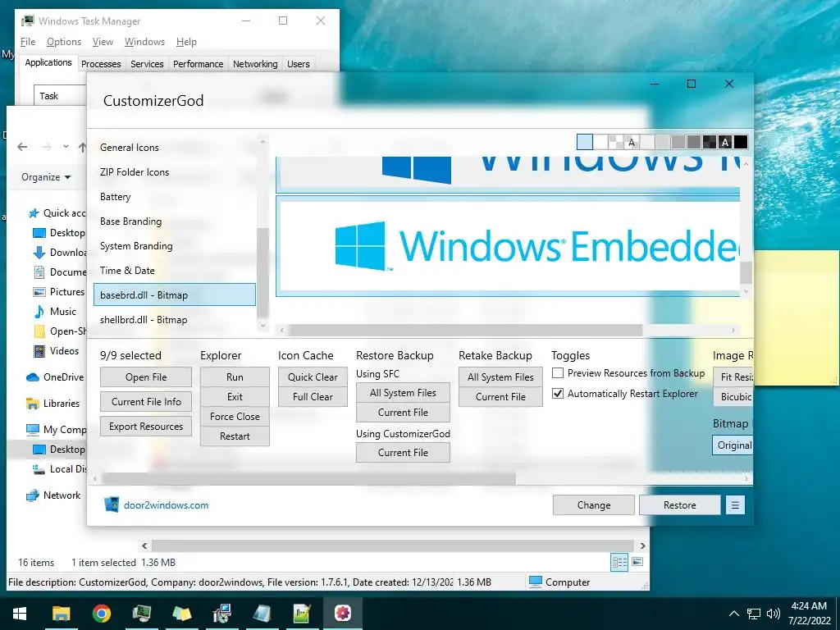Click the Restore button
Viewport: 840px width, 630px height.
[x=680, y=504]
